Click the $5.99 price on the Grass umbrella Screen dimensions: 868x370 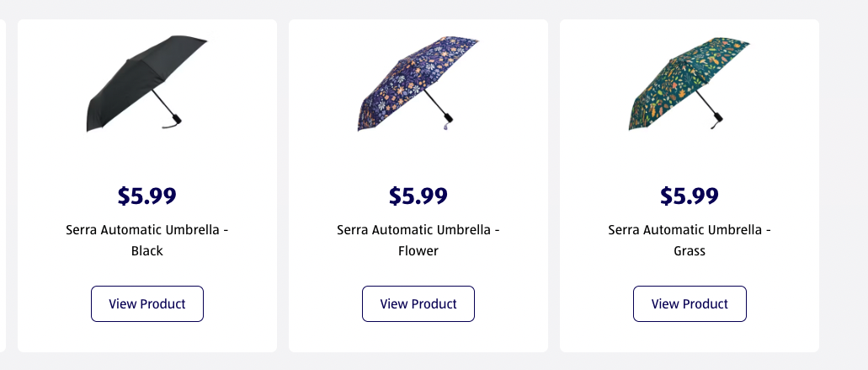[690, 196]
